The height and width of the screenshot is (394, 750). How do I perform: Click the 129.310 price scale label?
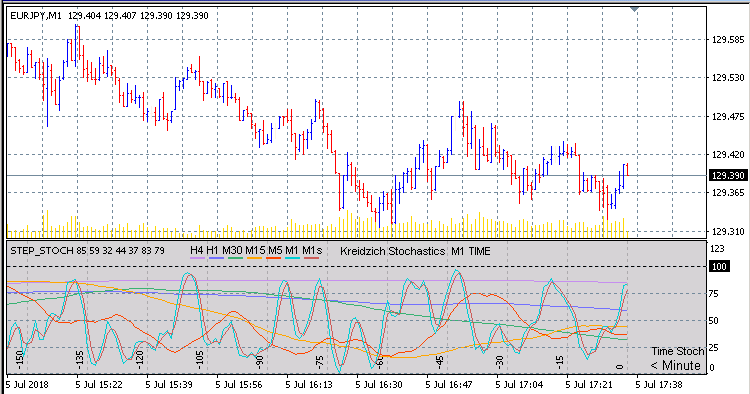[x=728, y=231]
